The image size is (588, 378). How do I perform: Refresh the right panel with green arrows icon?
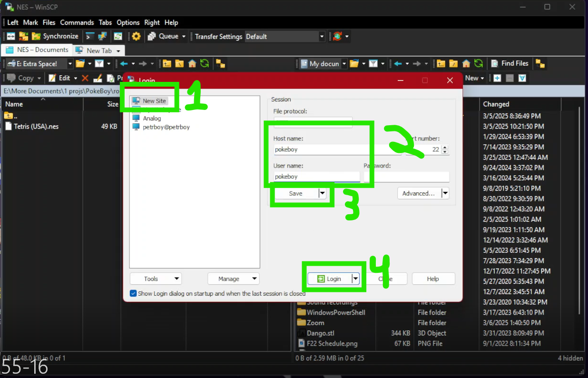click(479, 63)
